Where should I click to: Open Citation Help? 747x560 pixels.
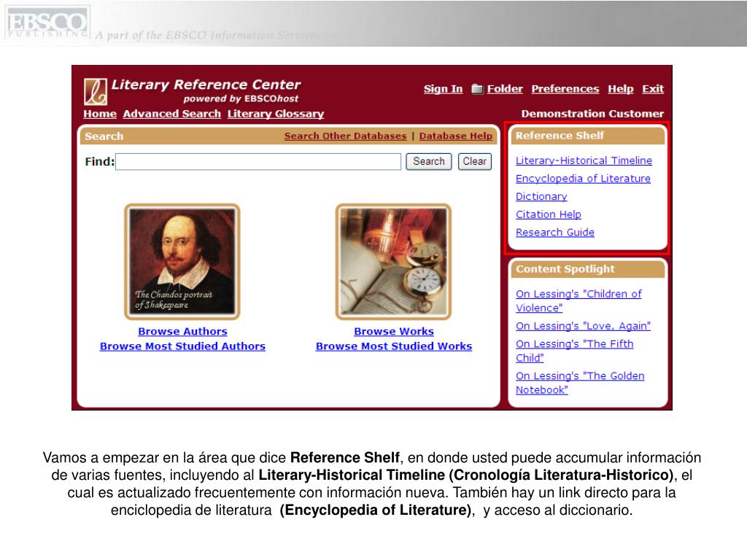(549, 214)
